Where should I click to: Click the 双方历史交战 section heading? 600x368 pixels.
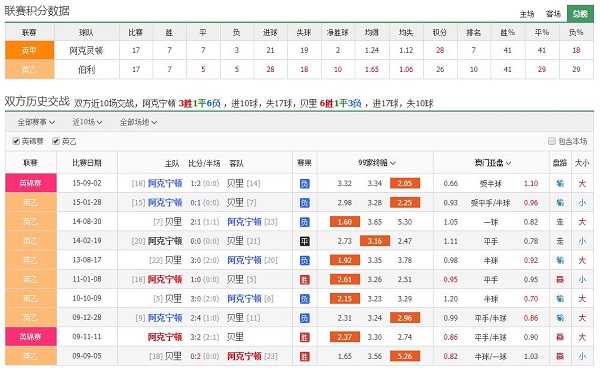tap(37, 101)
